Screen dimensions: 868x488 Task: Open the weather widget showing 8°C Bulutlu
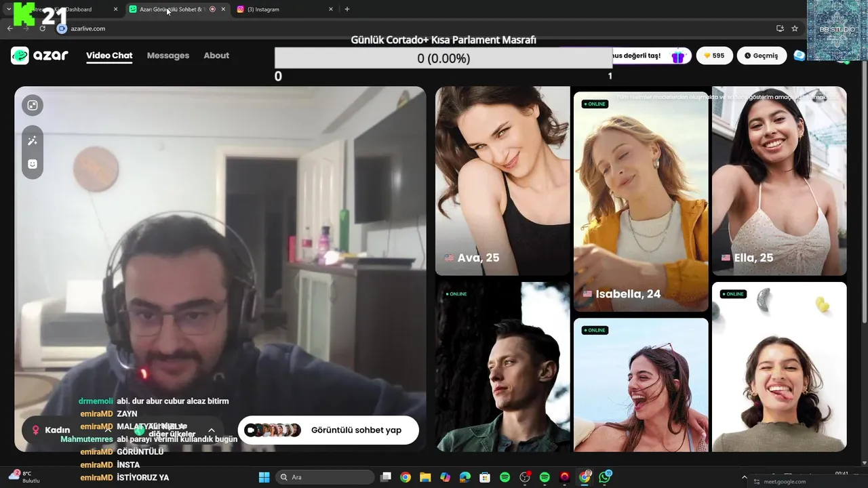click(x=23, y=477)
